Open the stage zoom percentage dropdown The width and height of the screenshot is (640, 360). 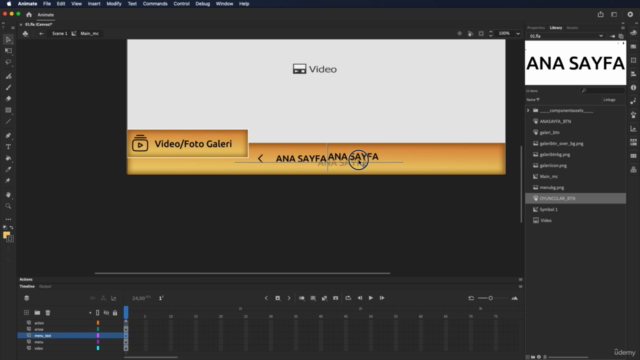click(518, 33)
